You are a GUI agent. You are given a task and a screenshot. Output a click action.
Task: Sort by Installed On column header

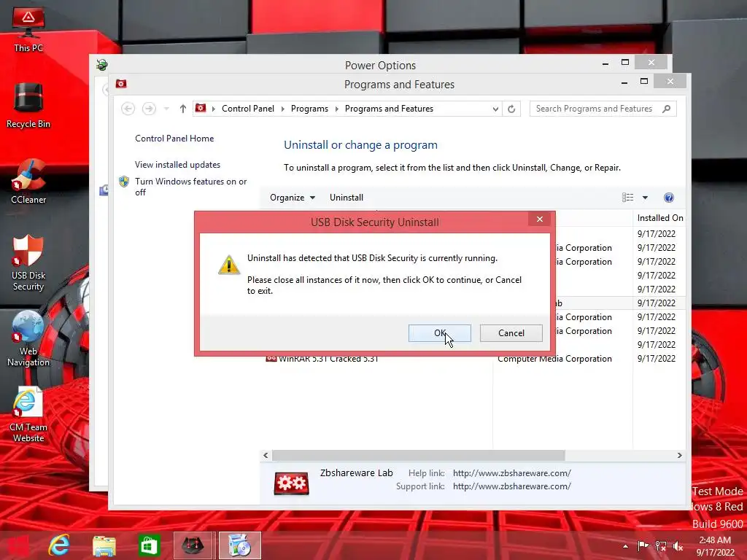(x=659, y=218)
